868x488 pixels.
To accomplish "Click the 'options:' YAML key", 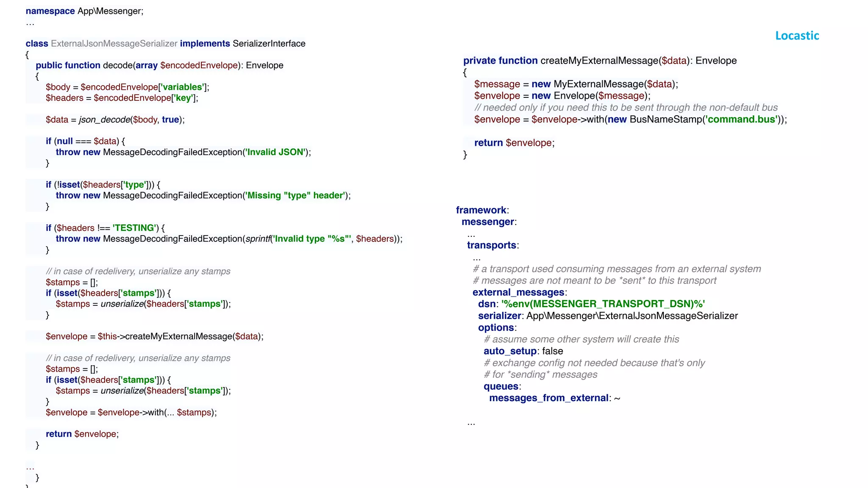I will click(x=498, y=327).
